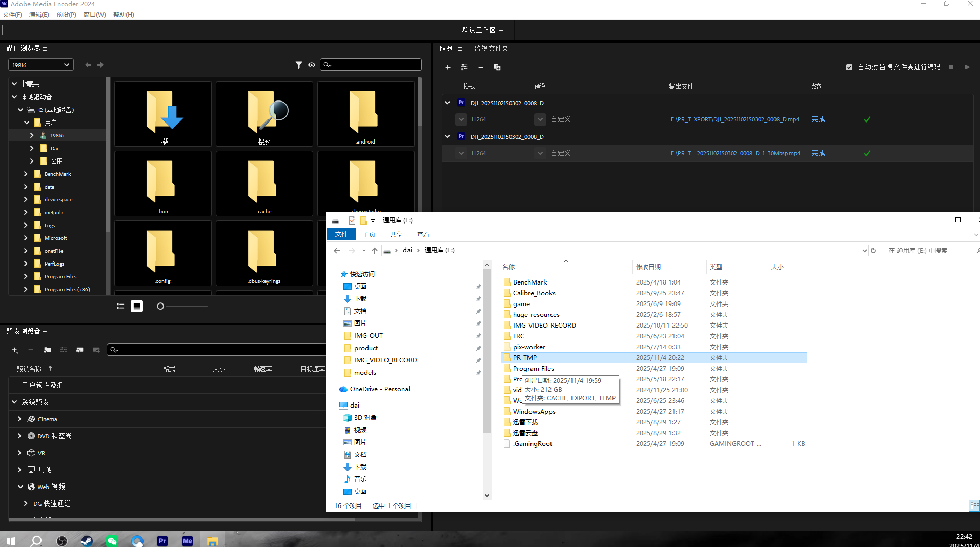Switch Media Browser to list view
The height and width of the screenshot is (547, 980).
(120, 306)
